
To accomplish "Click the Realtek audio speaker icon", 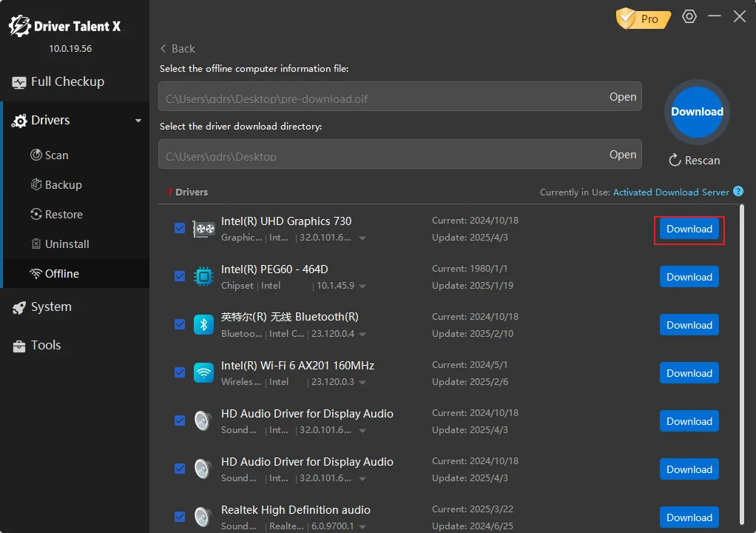I will click(203, 517).
